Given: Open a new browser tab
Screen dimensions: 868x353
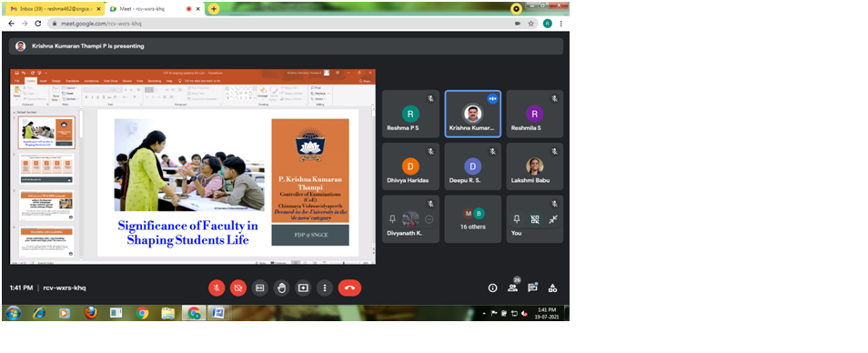Looking at the screenshot, I should point(214,9).
